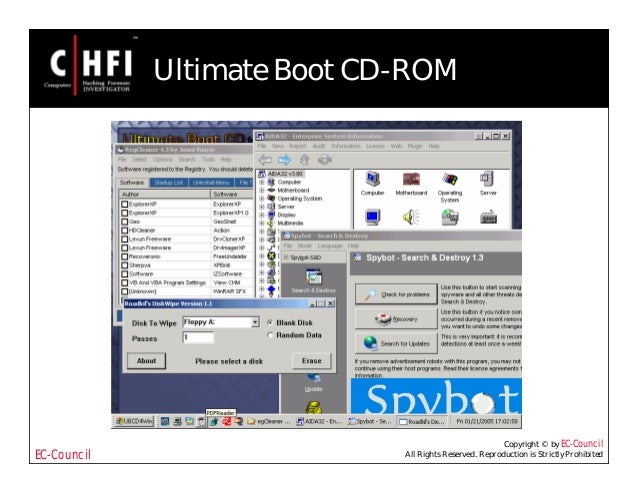
Task: Select the Random Data radio button
Action: point(270,335)
